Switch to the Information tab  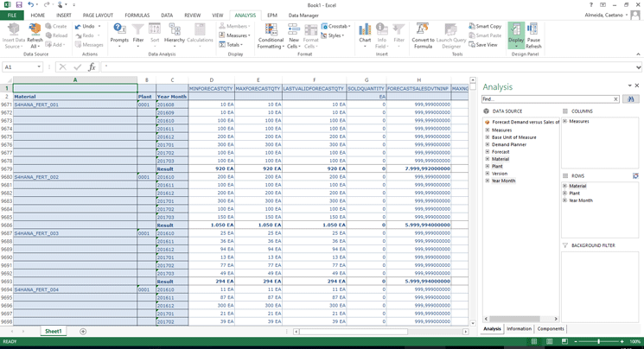tap(519, 328)
